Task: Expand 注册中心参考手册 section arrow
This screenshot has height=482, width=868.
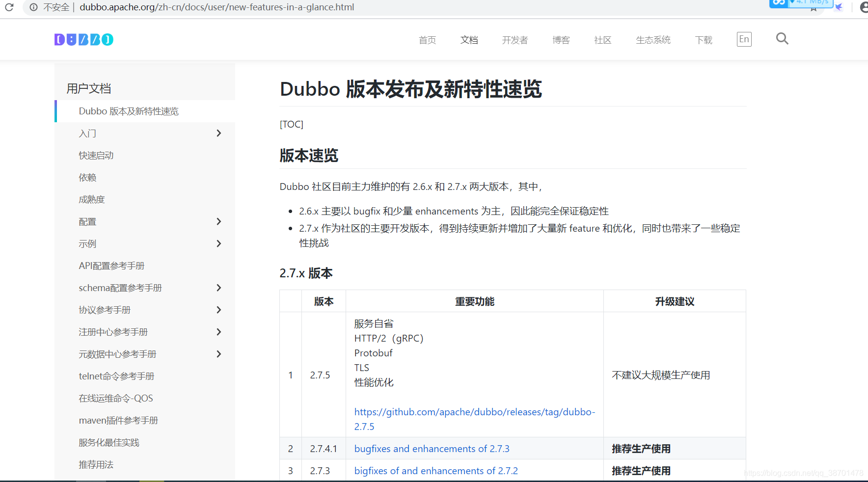Action: tap(219, 332)
